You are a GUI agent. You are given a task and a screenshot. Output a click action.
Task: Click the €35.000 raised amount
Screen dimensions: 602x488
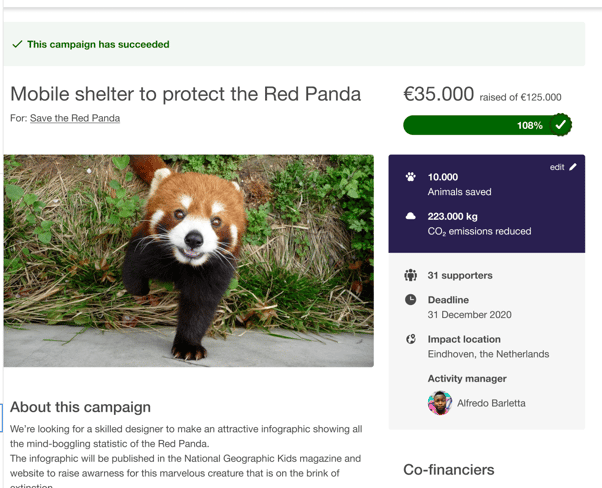(x=438, y=94)
